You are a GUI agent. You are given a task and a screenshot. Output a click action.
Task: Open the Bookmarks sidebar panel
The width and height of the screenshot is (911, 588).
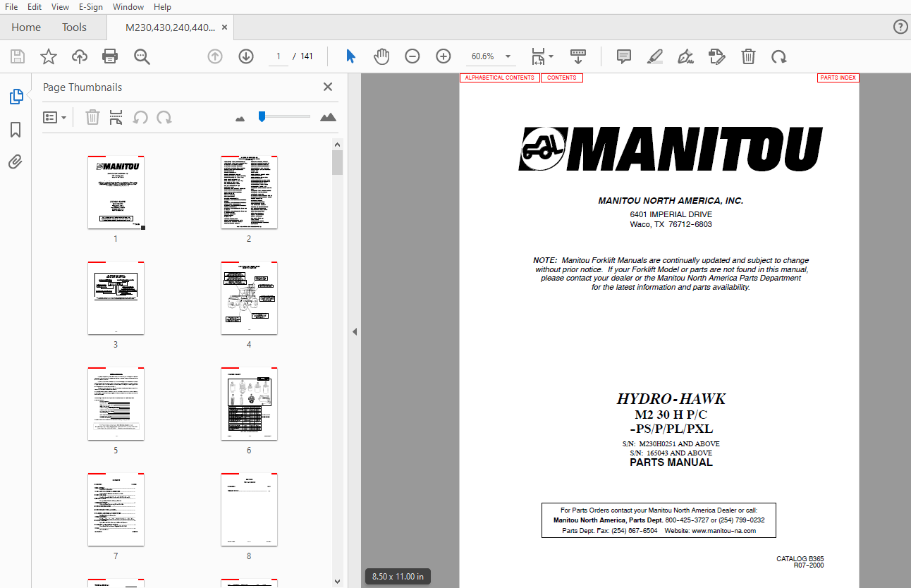pyautogui.click(x=16, y=130)
